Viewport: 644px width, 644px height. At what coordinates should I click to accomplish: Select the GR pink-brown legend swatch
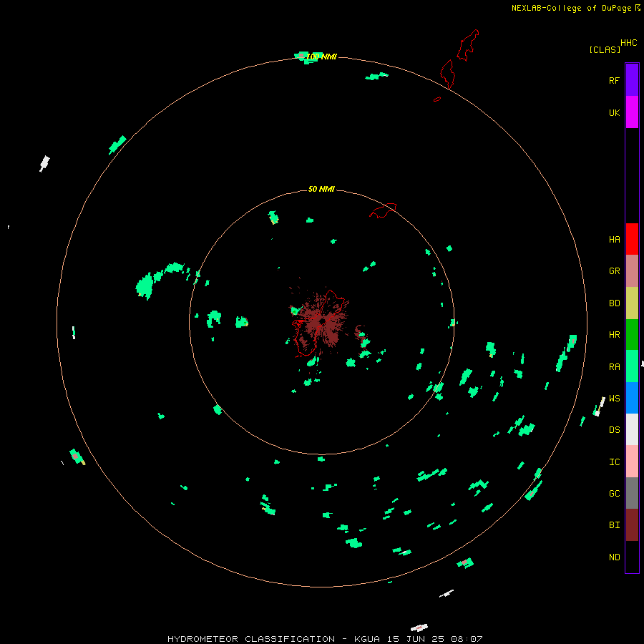coord(632,270)
